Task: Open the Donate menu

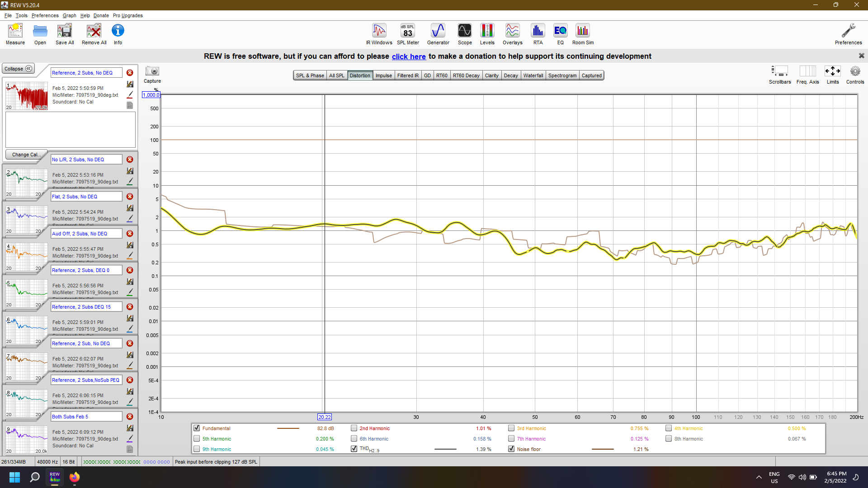Action: click(101, 15)
